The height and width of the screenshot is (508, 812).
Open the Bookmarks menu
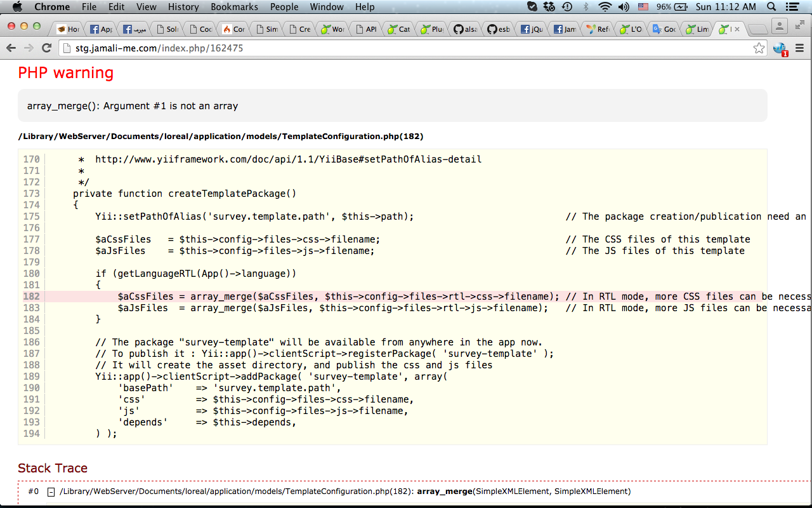point(234,7)
